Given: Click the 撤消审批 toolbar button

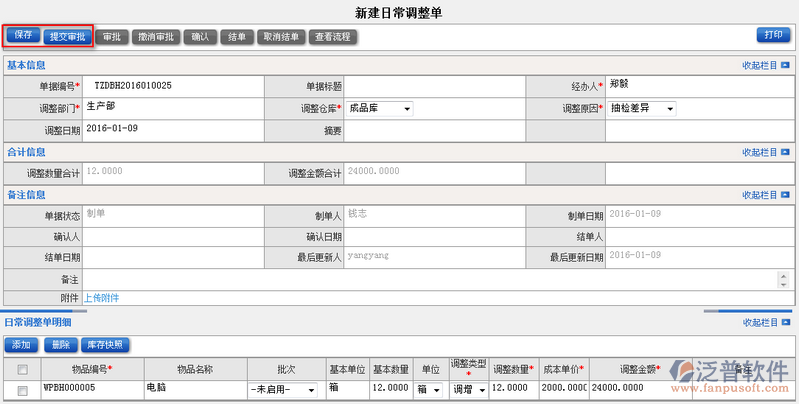Looking at the screenshot, I should pyautogui.click(x=157, y=36).
